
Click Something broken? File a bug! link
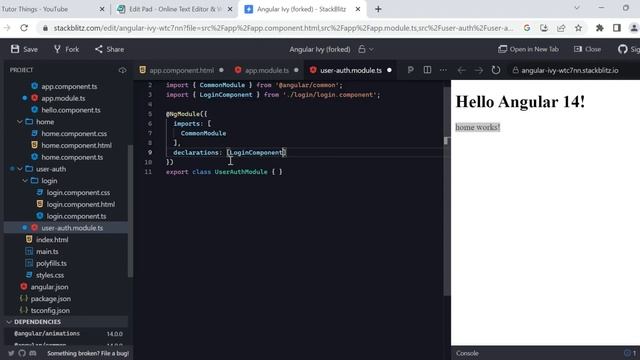[x=88, y=353]
